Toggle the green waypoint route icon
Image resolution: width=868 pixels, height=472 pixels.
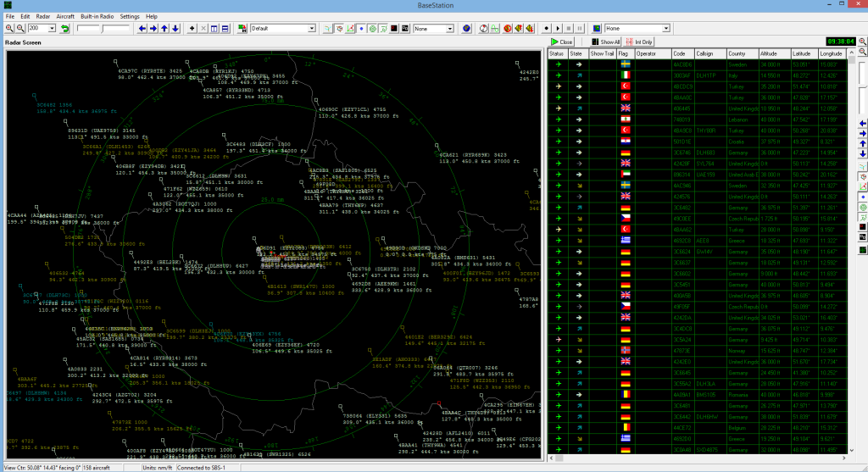pos(384,28)
